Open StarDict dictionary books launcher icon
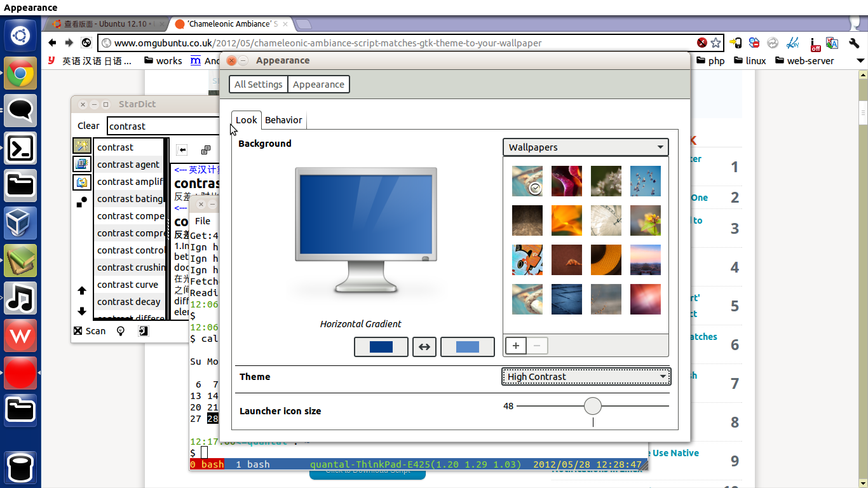The image size is (868, 488). (20, 261)
